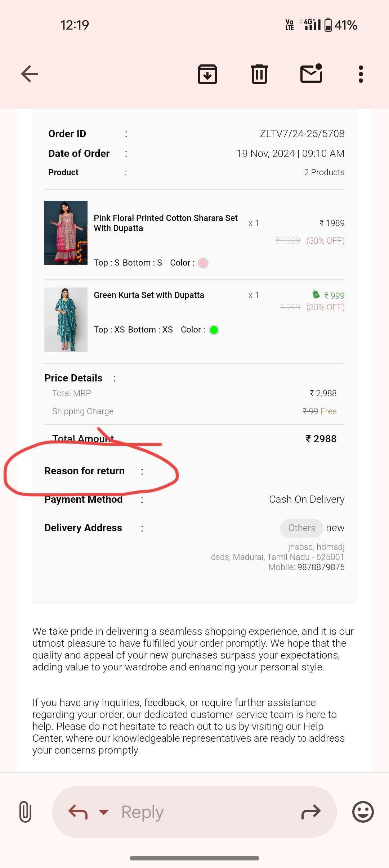This screenshot has height=868, width=389.
Task: Expand reply options dropdown arrow
Action: [104, 812]
